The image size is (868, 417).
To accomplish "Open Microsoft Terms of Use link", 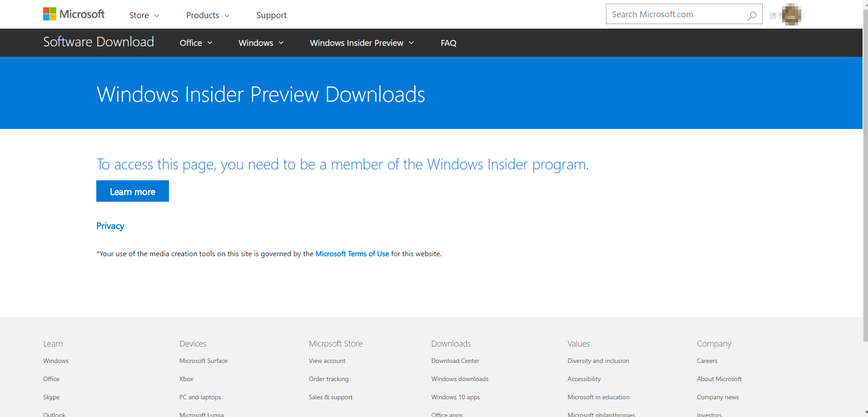I will click(352, 254).
